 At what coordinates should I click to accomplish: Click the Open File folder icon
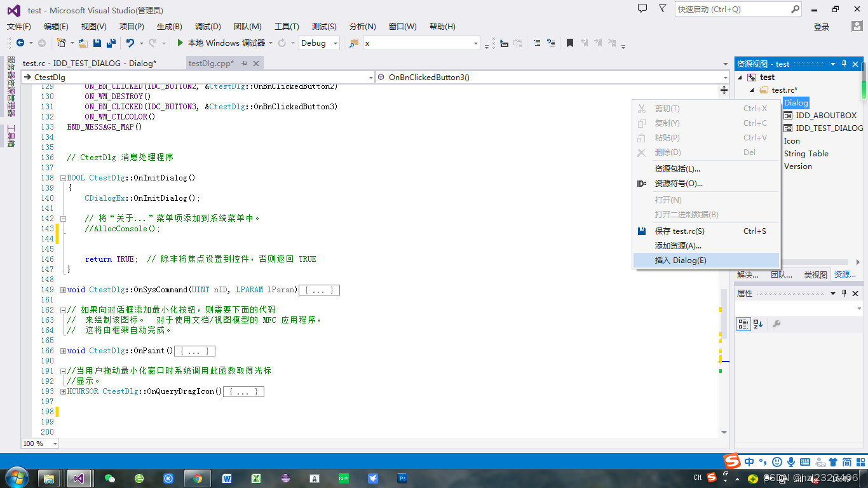[83, 43]
